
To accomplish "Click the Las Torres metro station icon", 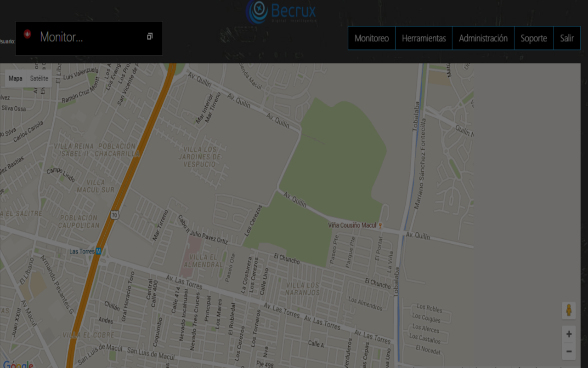I will pyautogui.click(x=99, y=251).
